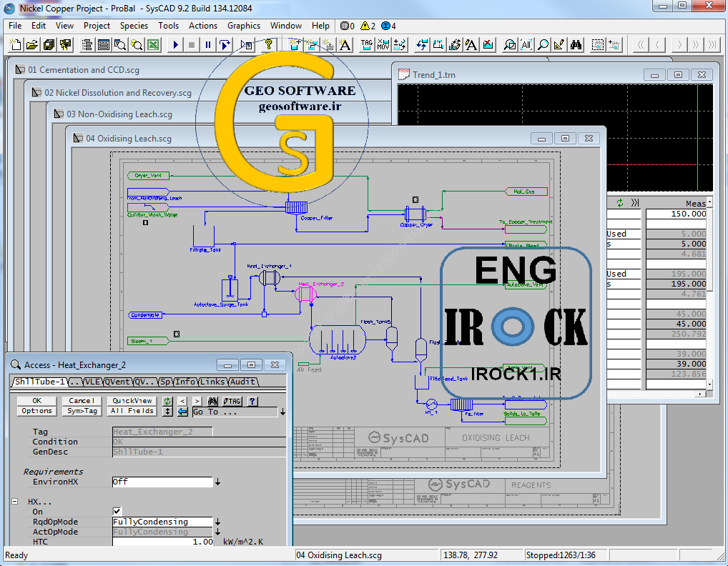The width and height of the screenshot is (728, 566).
Task: Click the 150.000 value in Trend Meas column
Action: 676,214
